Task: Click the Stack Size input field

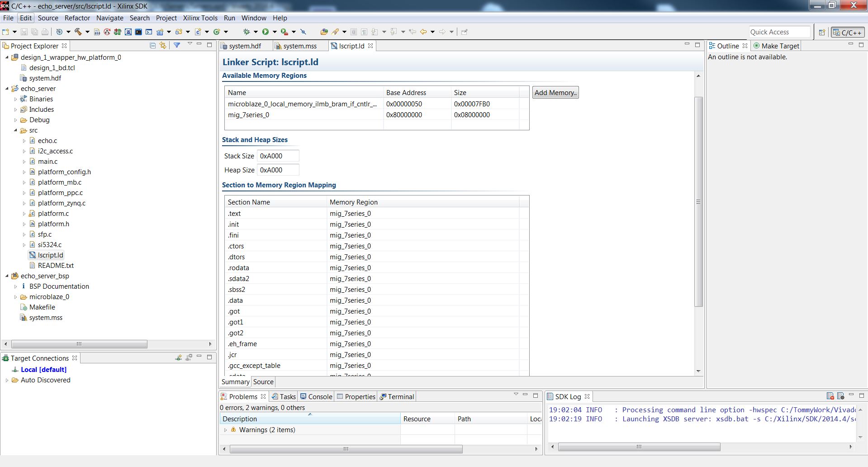Action: 278,156
